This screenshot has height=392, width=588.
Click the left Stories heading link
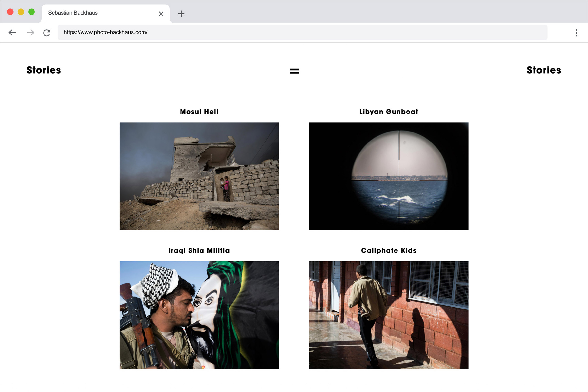point(44,70)
